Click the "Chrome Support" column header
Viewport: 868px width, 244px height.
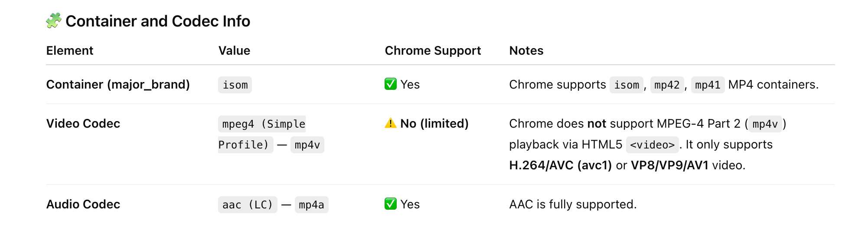coord(433,51)
